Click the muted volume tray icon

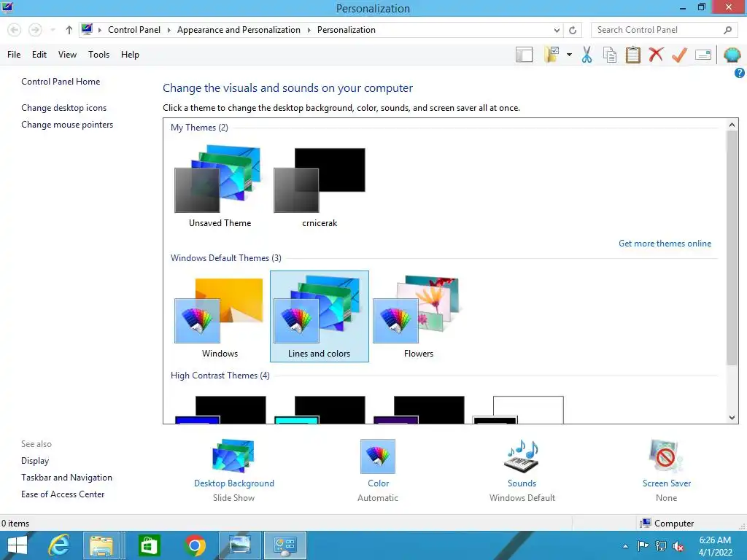click(678, 546)
